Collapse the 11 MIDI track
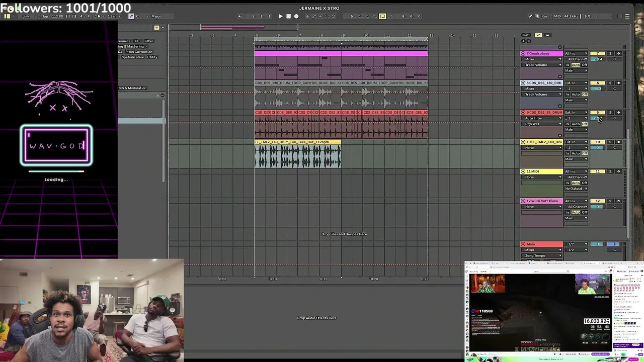Viewport: 644px width, 362px height. (523, 171)
